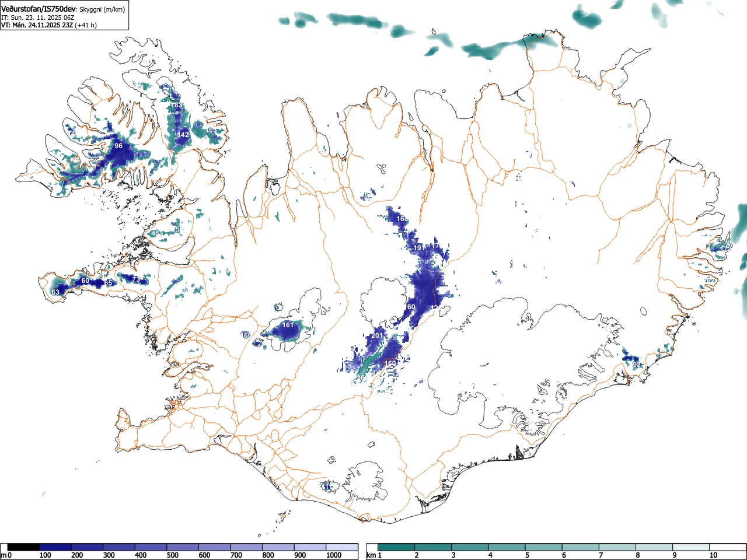Click the black 0–100 m legend swatch
This screenshot has height=560, width=747.
[24, 547]
